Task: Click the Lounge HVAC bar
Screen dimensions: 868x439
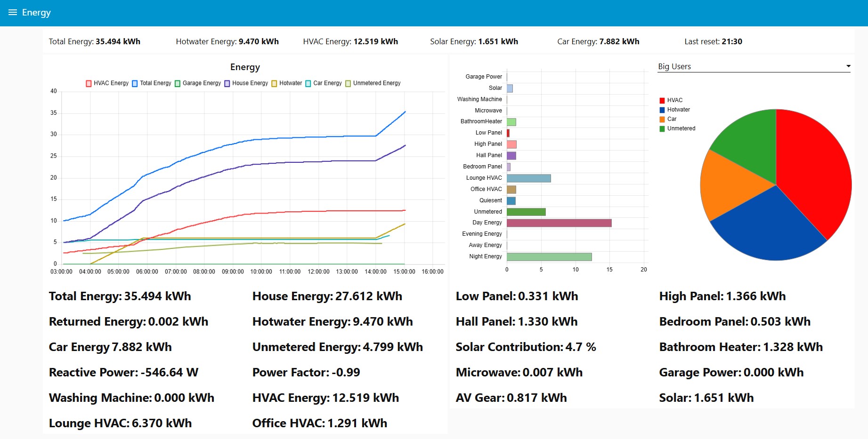Action: tap(528, 178)
